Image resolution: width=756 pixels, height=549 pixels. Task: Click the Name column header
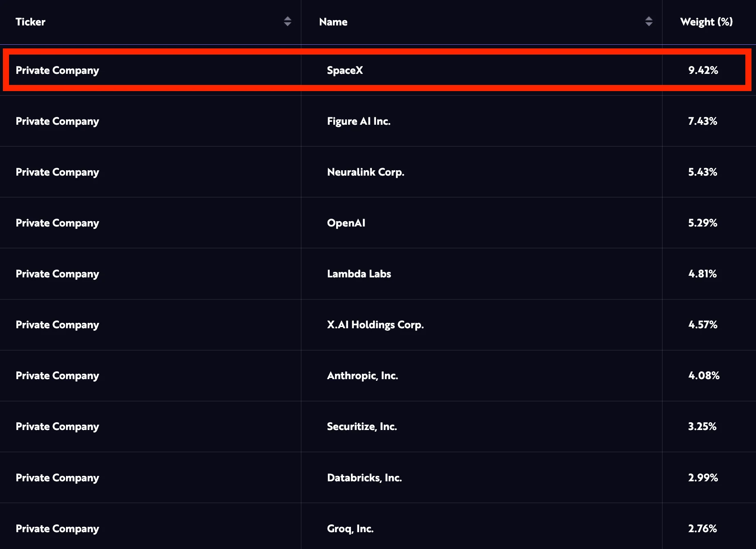point(333,22)
